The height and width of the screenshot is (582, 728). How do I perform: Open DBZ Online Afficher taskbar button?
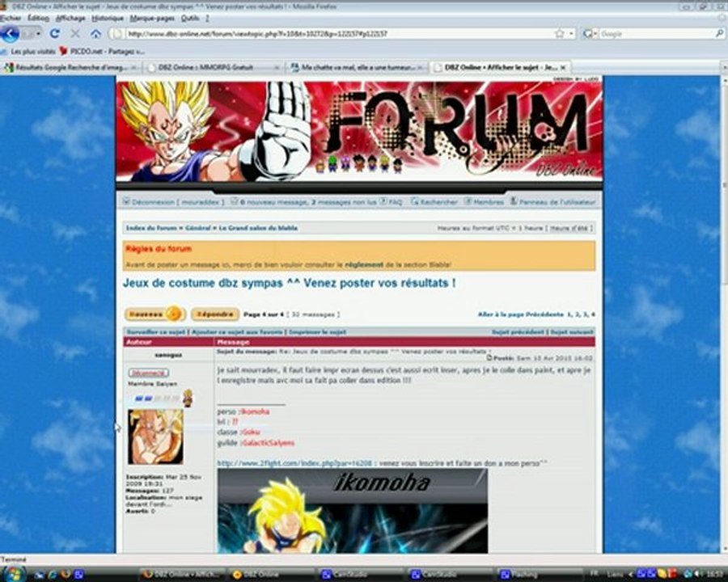(x=181, y=574)
